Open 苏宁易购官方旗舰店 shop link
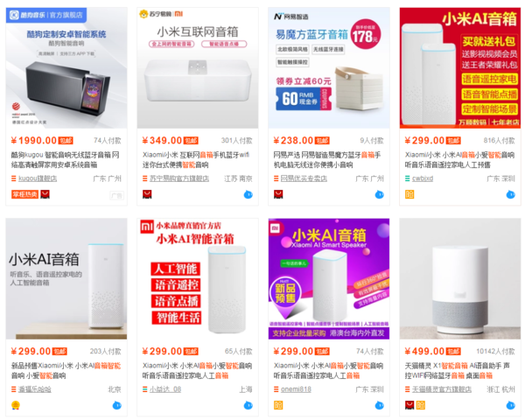Image resolution: width=525 pixels, height=420 pixels. [x=179, y=178]
